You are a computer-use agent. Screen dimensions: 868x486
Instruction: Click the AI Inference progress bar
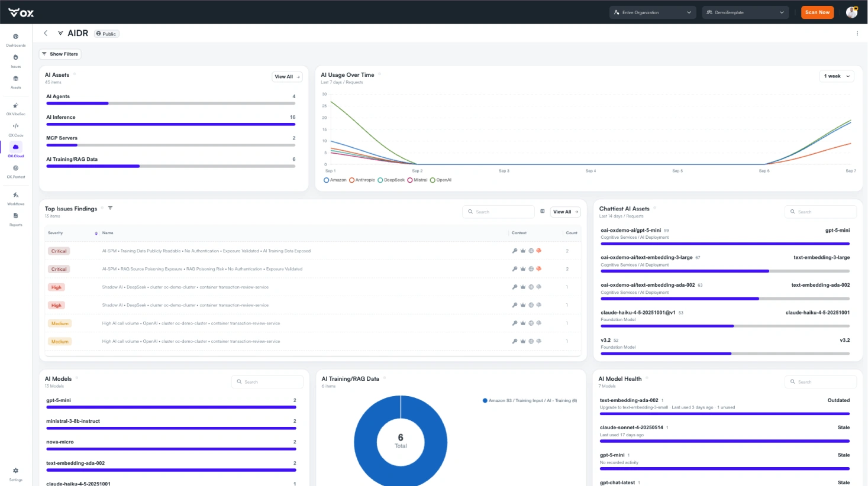coord(170,124)
